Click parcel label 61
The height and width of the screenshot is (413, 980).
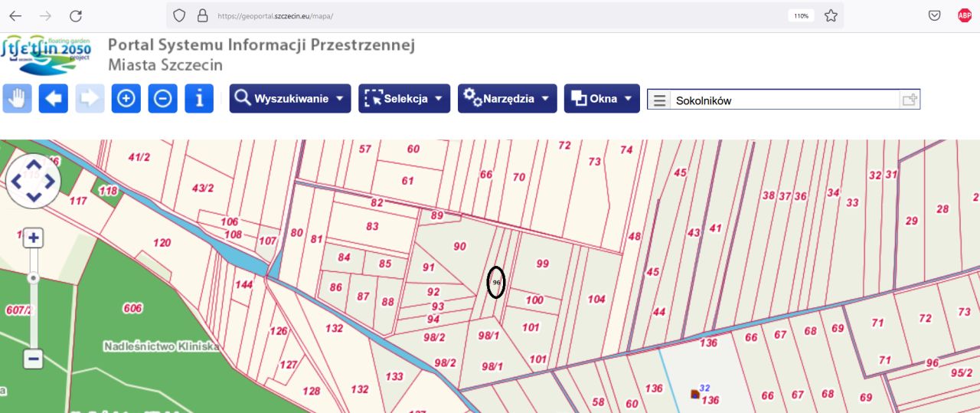pyautogui.click(x=407, y=181)
